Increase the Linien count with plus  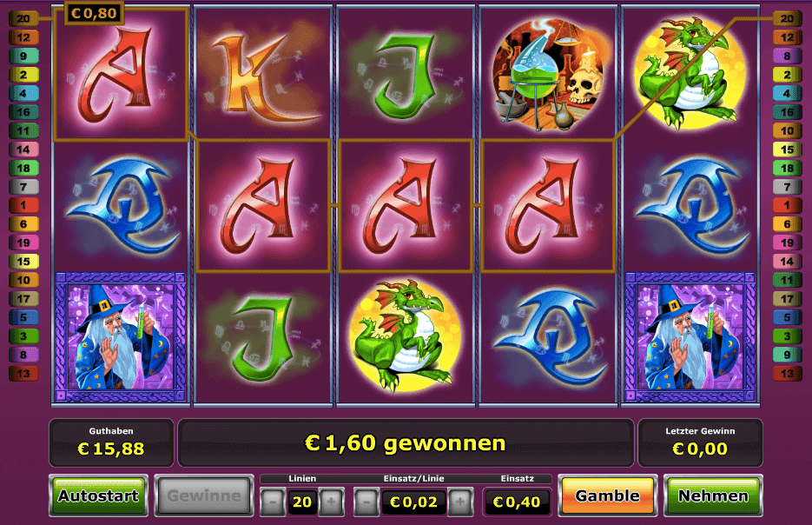click(x=332, y=502)
